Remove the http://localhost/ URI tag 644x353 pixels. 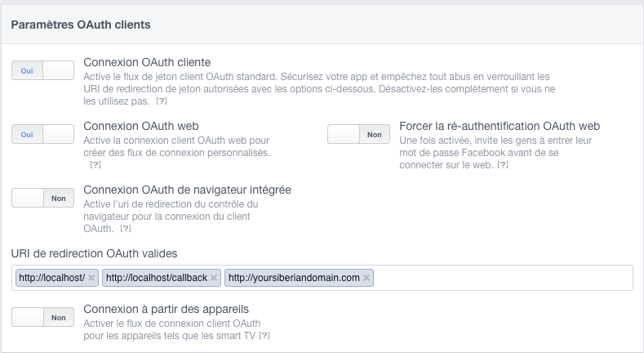pyautogui.click(x=91, y=278)
